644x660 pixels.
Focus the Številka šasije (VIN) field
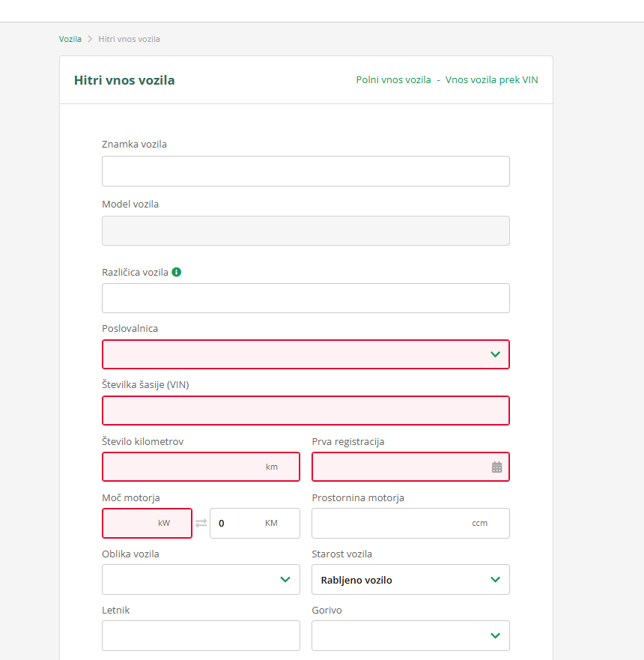(x=306, y=411)
